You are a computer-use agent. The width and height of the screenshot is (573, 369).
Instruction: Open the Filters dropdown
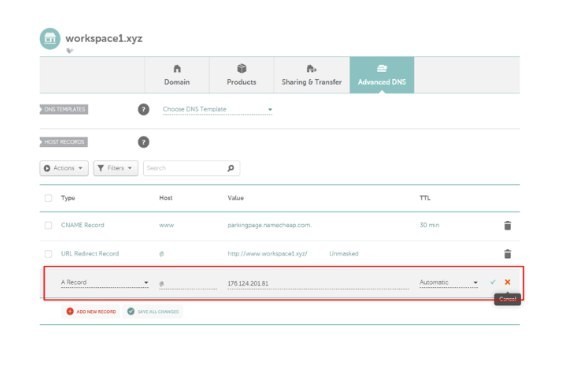click(x=116, y=168)
